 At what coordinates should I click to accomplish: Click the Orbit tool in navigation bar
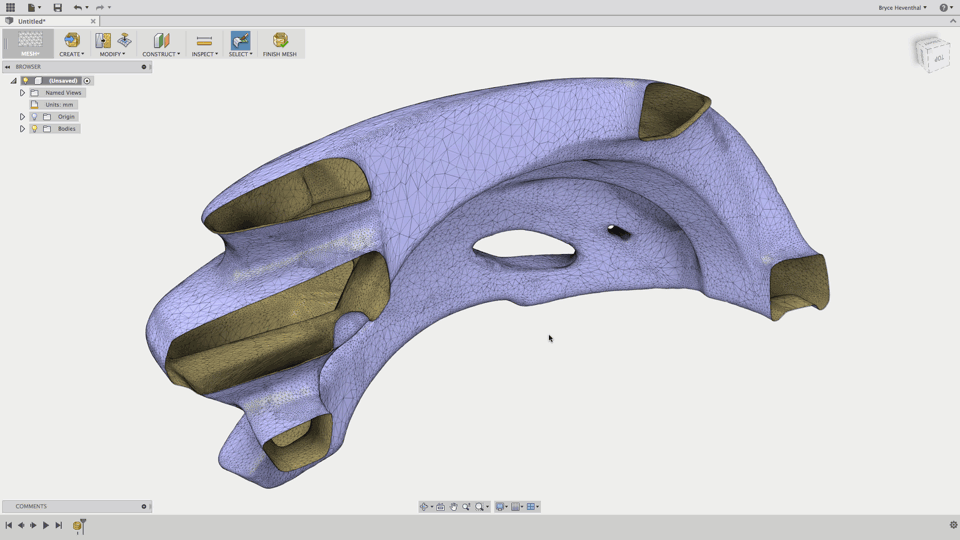(425, 507)
